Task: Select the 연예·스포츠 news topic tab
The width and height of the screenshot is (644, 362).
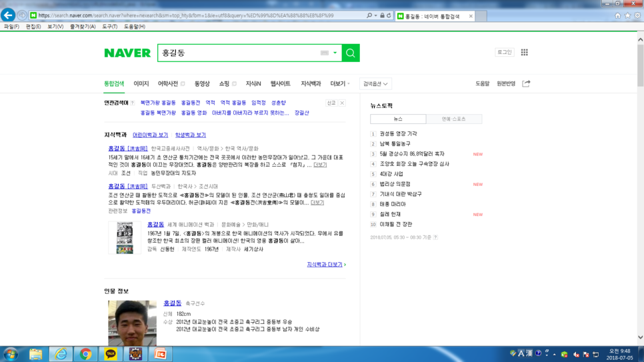Action: (x=454, y=119)
